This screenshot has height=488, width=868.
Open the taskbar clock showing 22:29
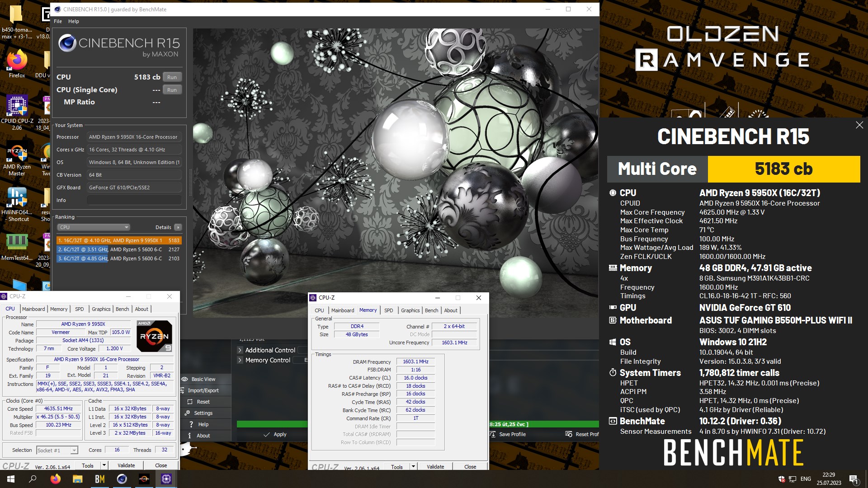pos(829,479)
